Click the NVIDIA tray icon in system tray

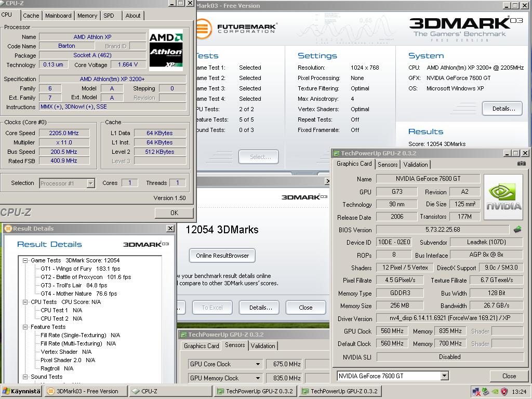pos(495,392)
